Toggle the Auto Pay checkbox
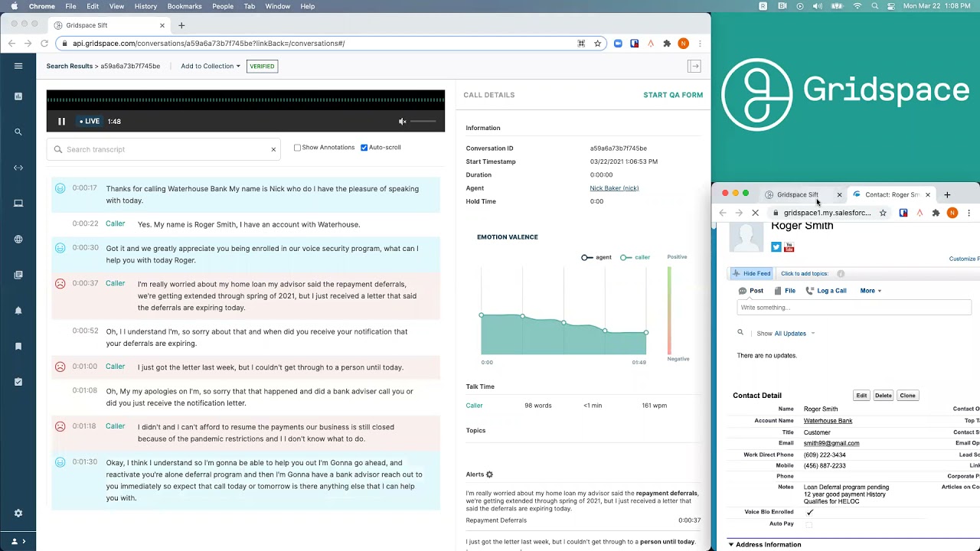The image size is (980, 551). click(809, 524)
